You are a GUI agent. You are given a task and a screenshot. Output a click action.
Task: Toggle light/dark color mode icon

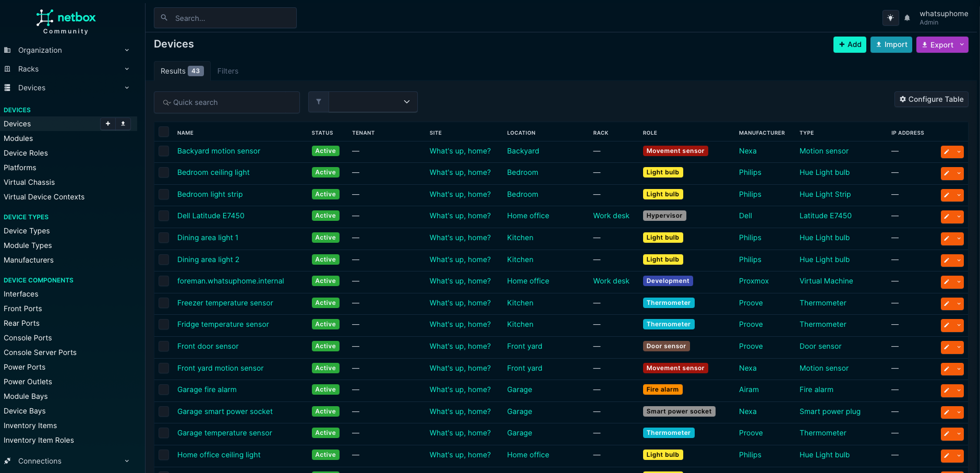tap(890, 18)
